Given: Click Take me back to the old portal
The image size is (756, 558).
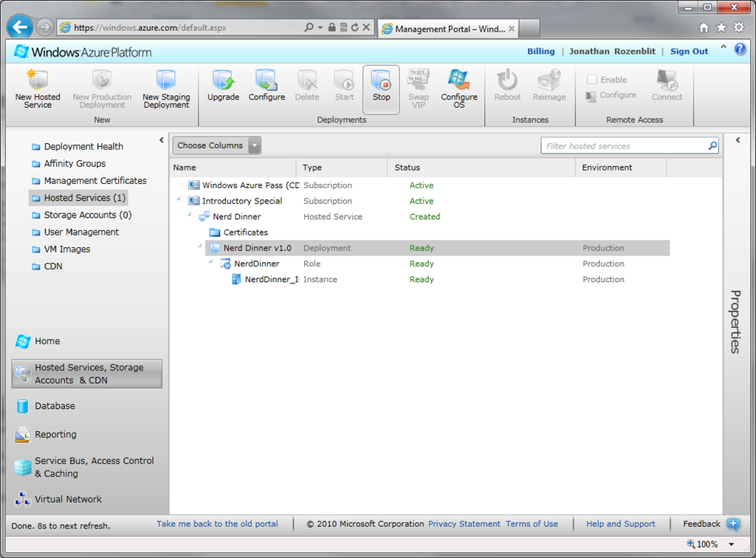Looking at the screenshot, I should pos(217,524).
